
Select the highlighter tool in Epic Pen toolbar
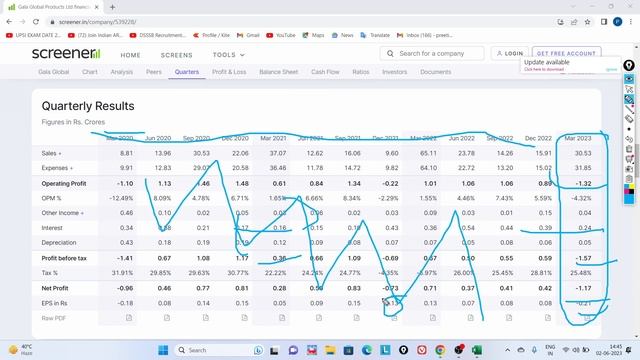pyautogui.click(x=629, y=109)
